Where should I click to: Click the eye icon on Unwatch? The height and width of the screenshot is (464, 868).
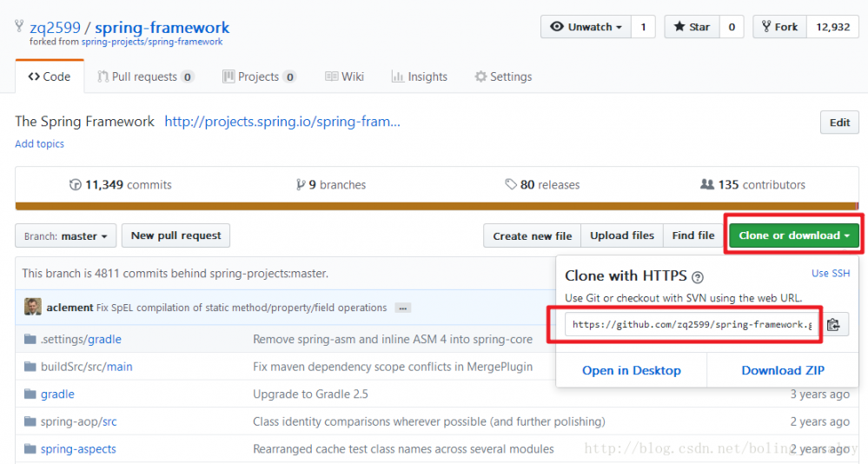point(557,27)
